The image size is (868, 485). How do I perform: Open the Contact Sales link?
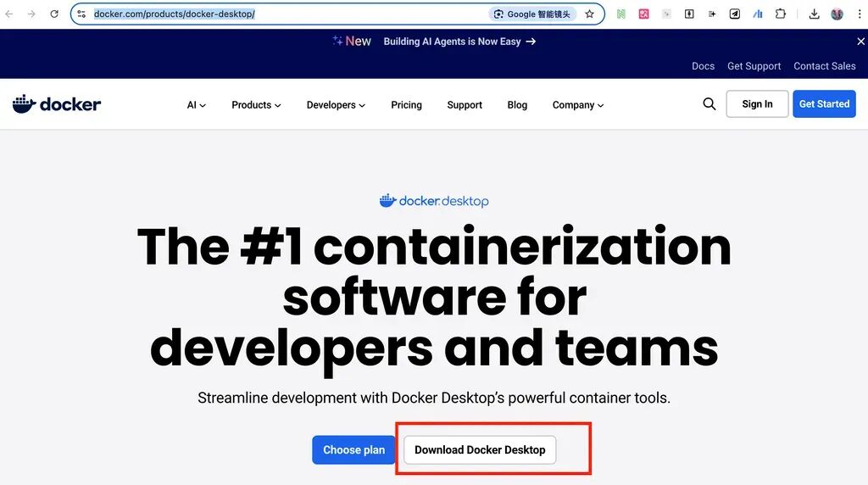click(824, 66)
